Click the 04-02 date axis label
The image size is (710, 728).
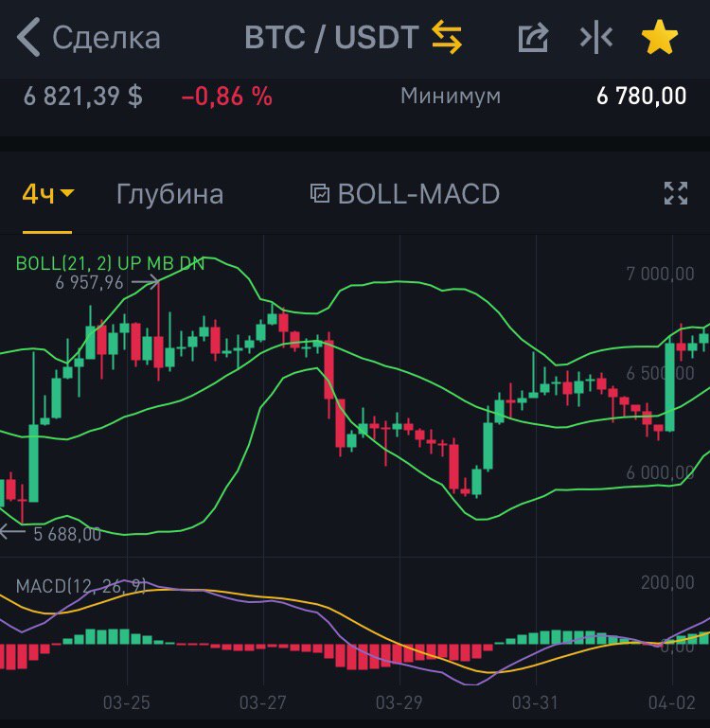click(672, 702)
